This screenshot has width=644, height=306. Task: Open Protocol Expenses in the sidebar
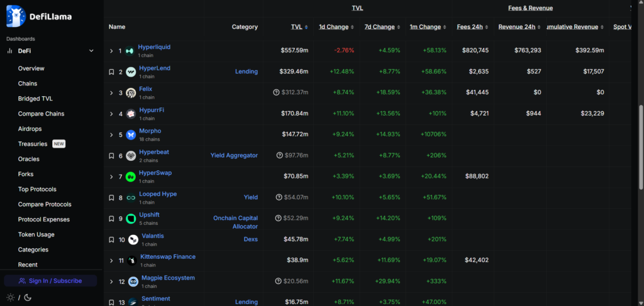(44, 219)
